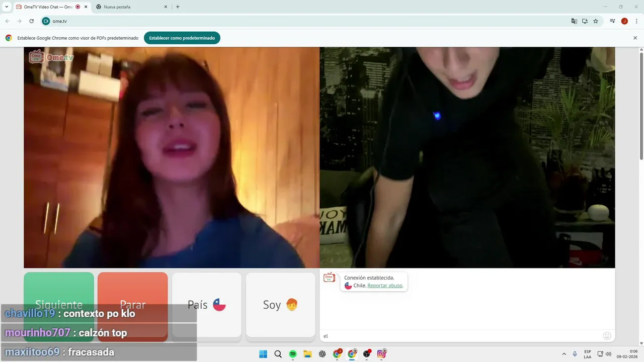Image resolution: width=644 pixels, height=362 pixels.
Task: Click the Parar red button
Action: click(133, 305)
